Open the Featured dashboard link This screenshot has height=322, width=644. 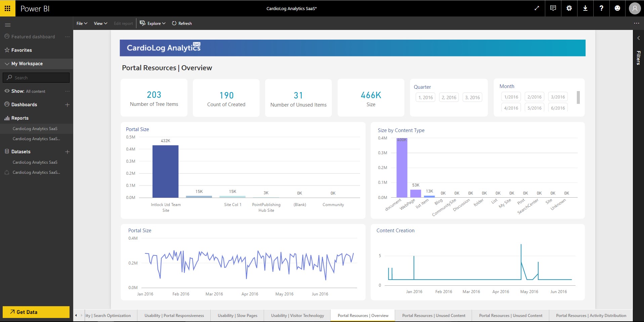pos(33,37)
